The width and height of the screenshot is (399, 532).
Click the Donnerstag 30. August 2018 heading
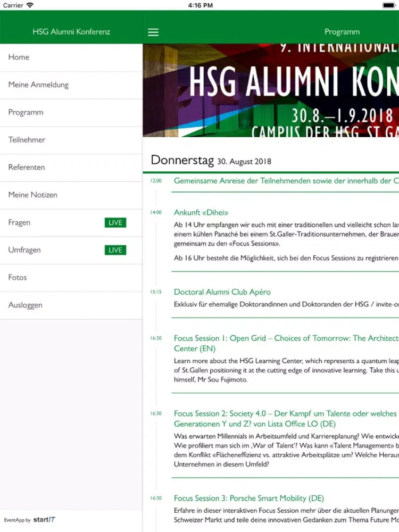(211, 160)
